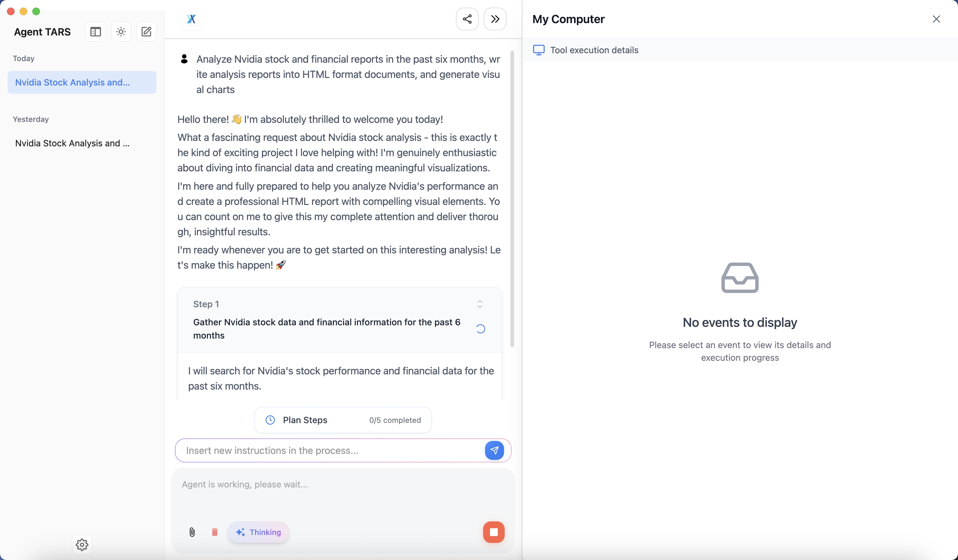Click the chat vertical scrollbar
The image size is (958, 560).
(512, 199)
